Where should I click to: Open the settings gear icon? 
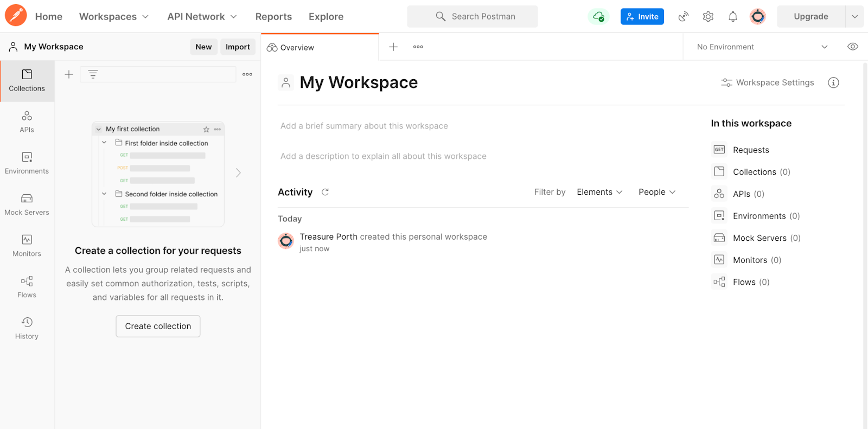[708, 16]
